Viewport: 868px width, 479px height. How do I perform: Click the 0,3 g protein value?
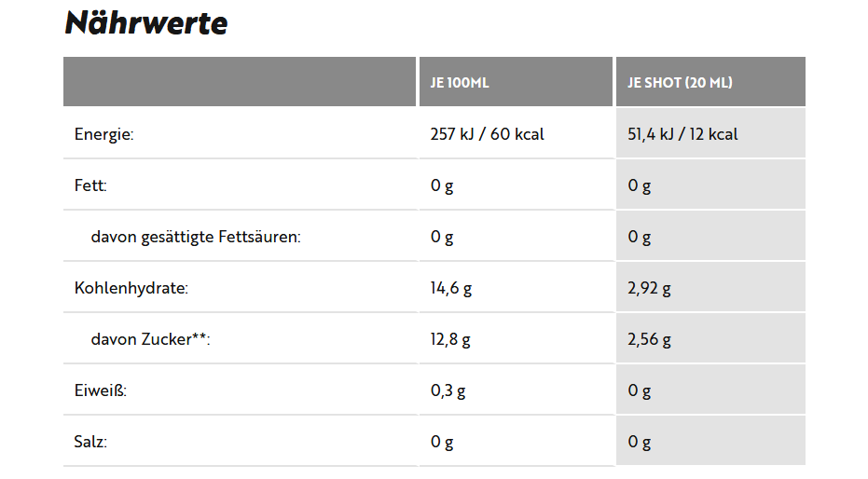[x=448, y=391]
